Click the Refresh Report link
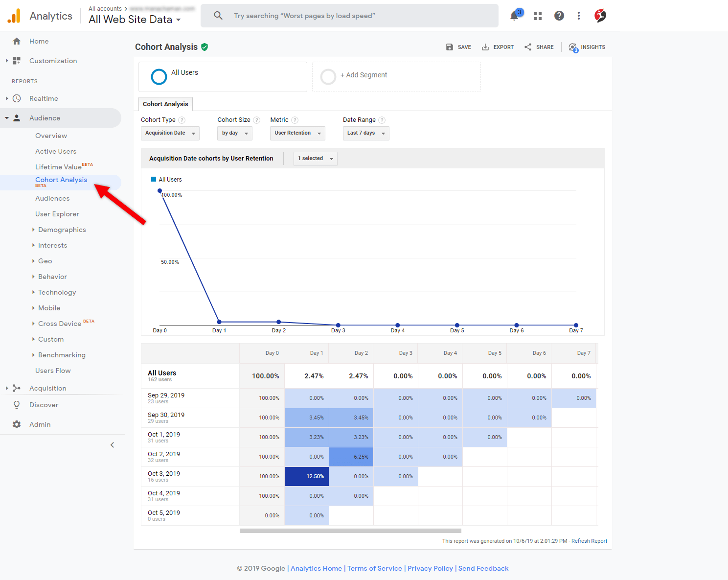 tap(589, 541)
